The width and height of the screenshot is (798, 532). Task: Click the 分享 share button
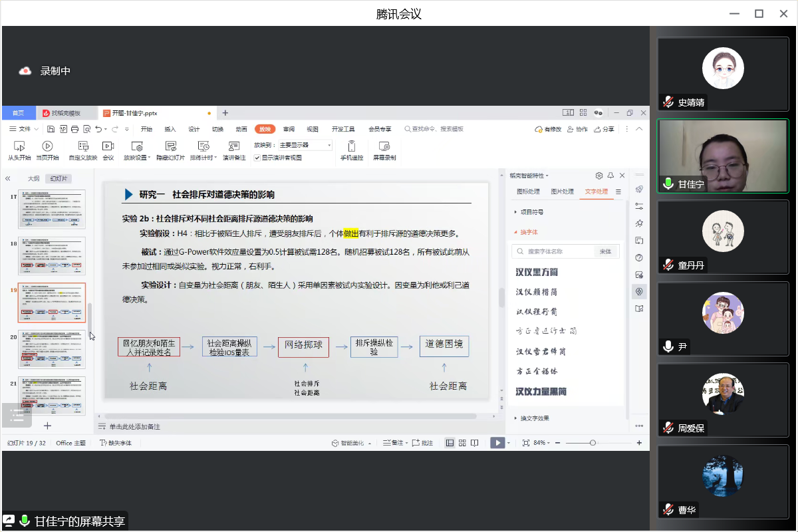click(x=604, y=129)
